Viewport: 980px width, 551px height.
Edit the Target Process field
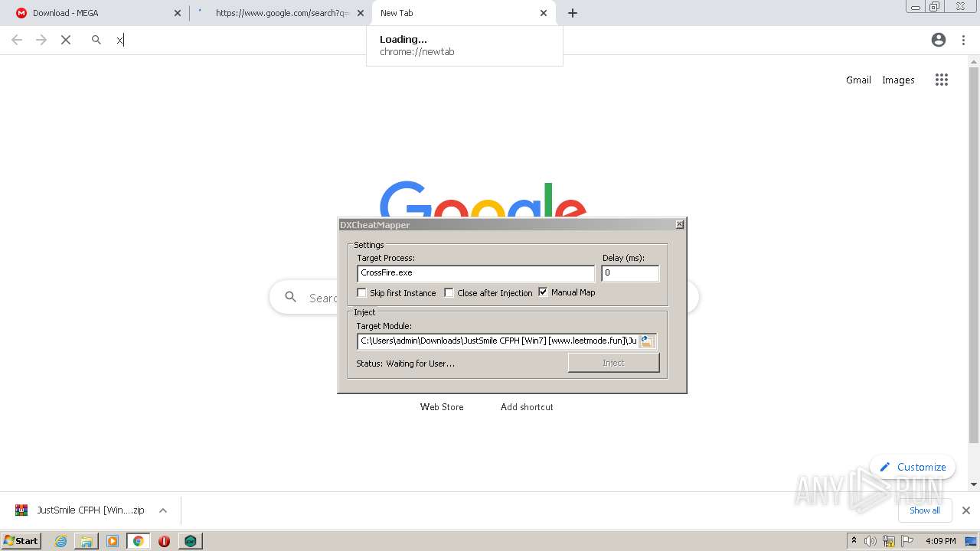tap(475, 273)
